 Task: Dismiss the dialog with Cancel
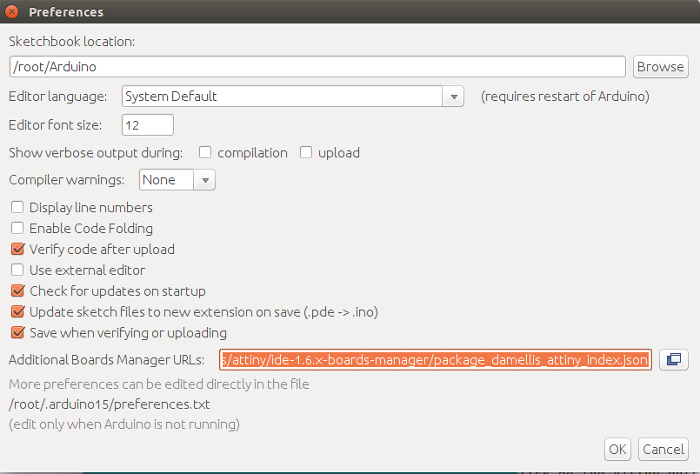(663, 449)
